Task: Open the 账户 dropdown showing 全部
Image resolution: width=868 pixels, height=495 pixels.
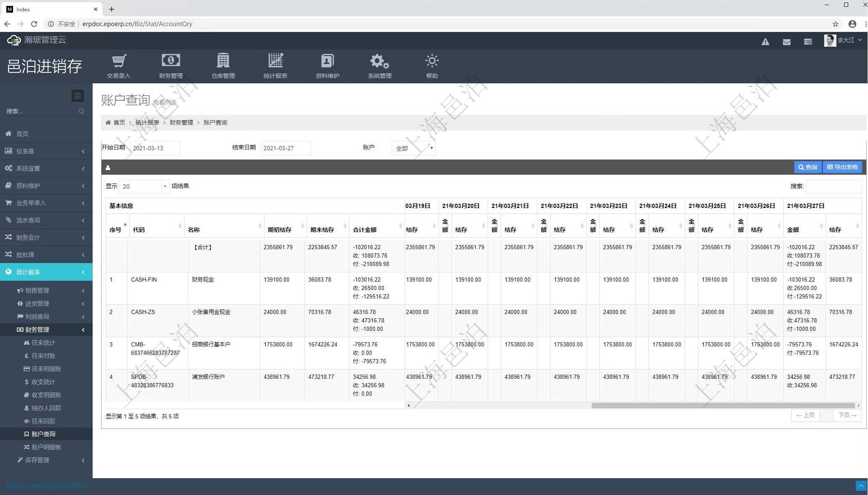Action: [414, 148]
